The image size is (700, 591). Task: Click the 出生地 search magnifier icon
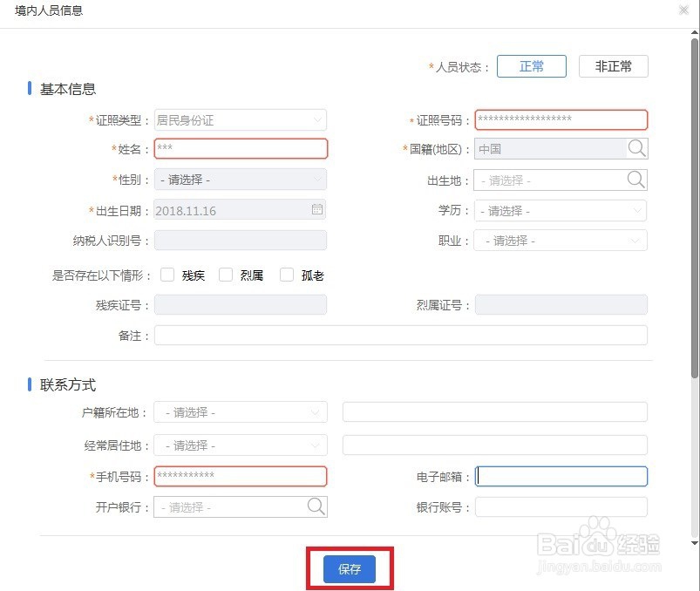(635, 180)
